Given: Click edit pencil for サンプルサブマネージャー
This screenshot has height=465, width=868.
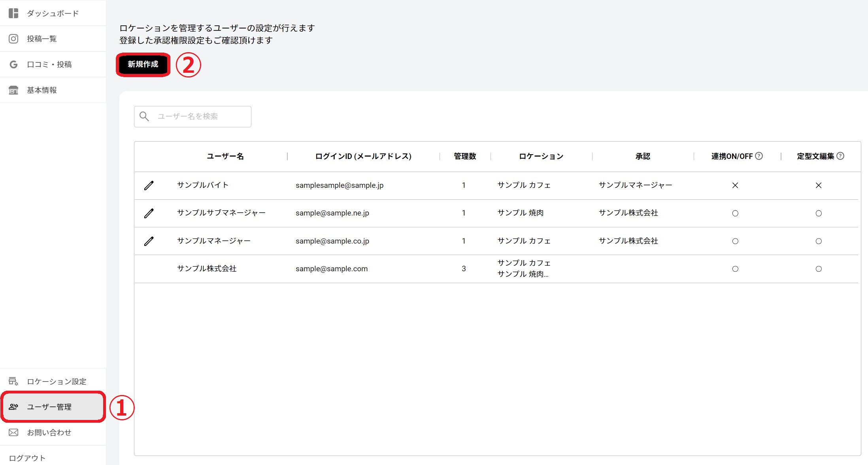Looking at the screenshot, I should (149, 213).
